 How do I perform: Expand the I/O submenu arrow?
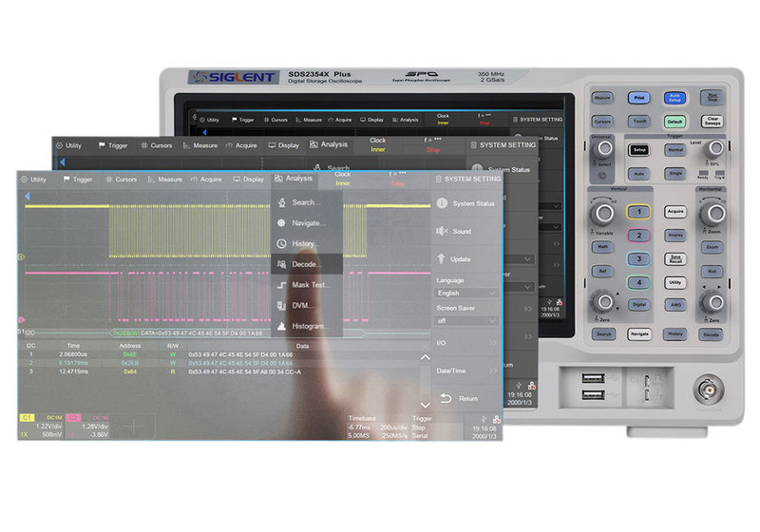pyautogui.click(x=493, y=343)
